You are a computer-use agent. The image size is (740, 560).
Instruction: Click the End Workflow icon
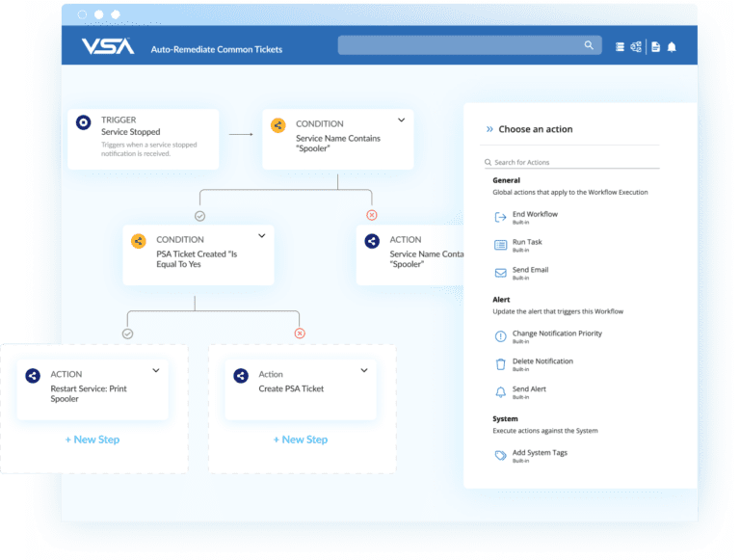coord(500,217)
